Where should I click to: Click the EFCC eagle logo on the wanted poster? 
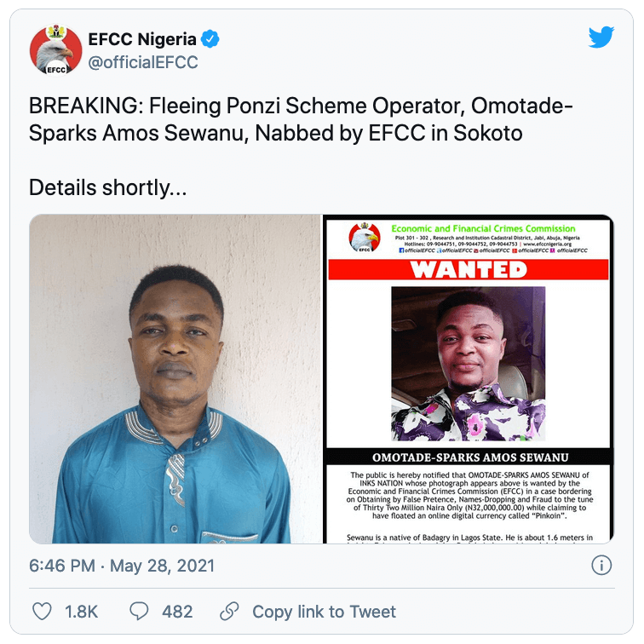(x=365, y=239)
